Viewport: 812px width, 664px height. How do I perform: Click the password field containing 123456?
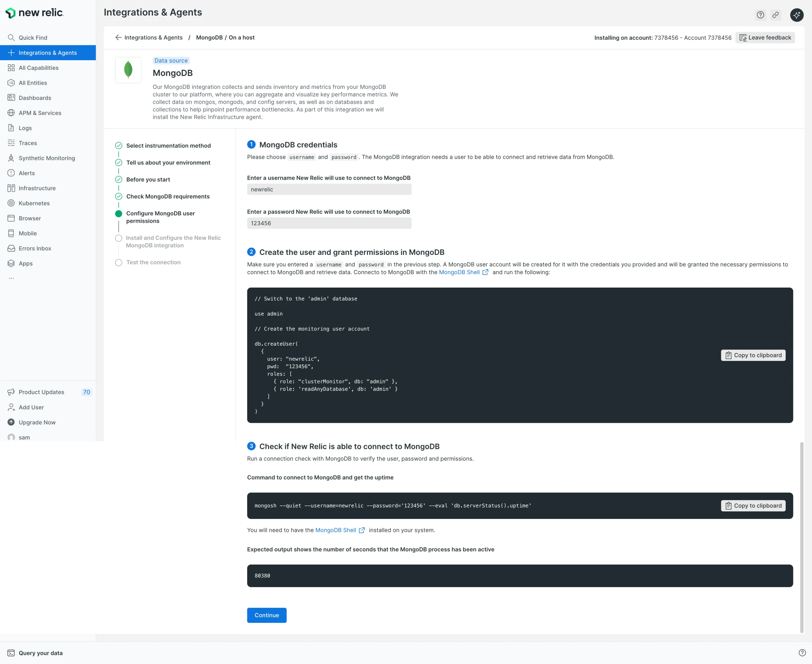(329, 223)
